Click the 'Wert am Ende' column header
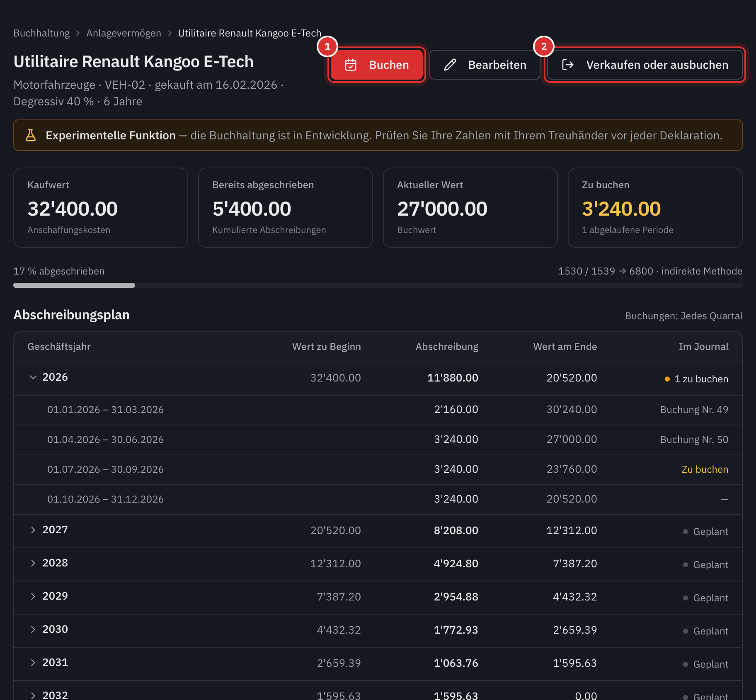Image resolution: width=756 pixels, height=700 pixels. tap(565, 347)
